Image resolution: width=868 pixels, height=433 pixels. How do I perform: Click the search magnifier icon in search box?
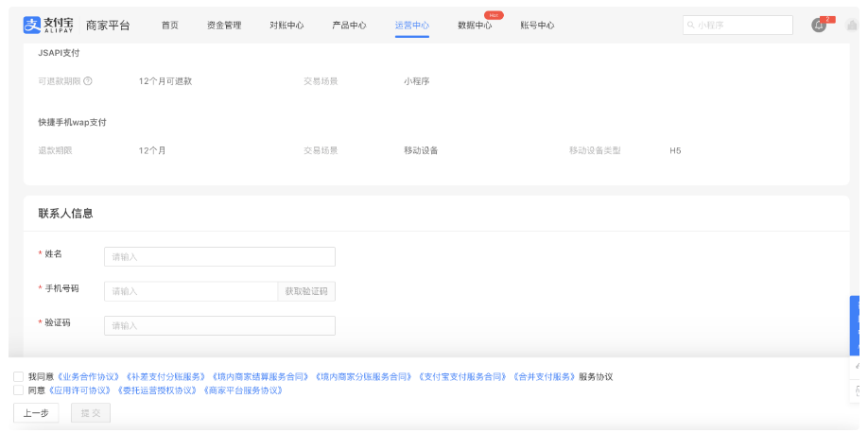690,25
